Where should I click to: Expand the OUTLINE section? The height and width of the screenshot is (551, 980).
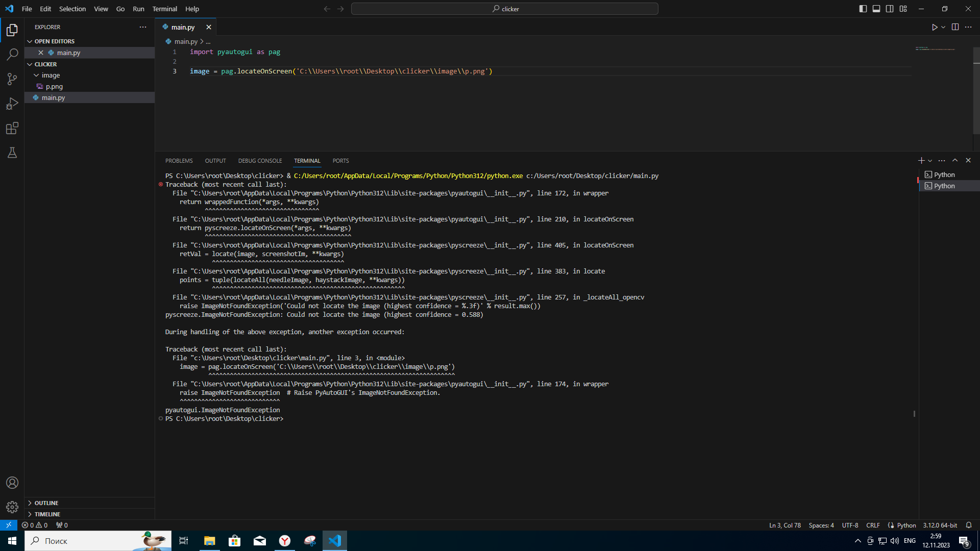point(46,503)
